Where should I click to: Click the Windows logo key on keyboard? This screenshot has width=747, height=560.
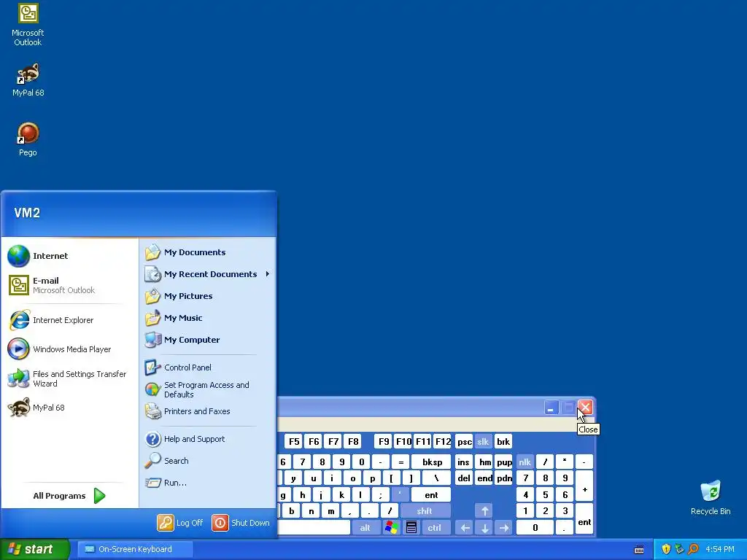pyautogui.click(x=392, y=528)
